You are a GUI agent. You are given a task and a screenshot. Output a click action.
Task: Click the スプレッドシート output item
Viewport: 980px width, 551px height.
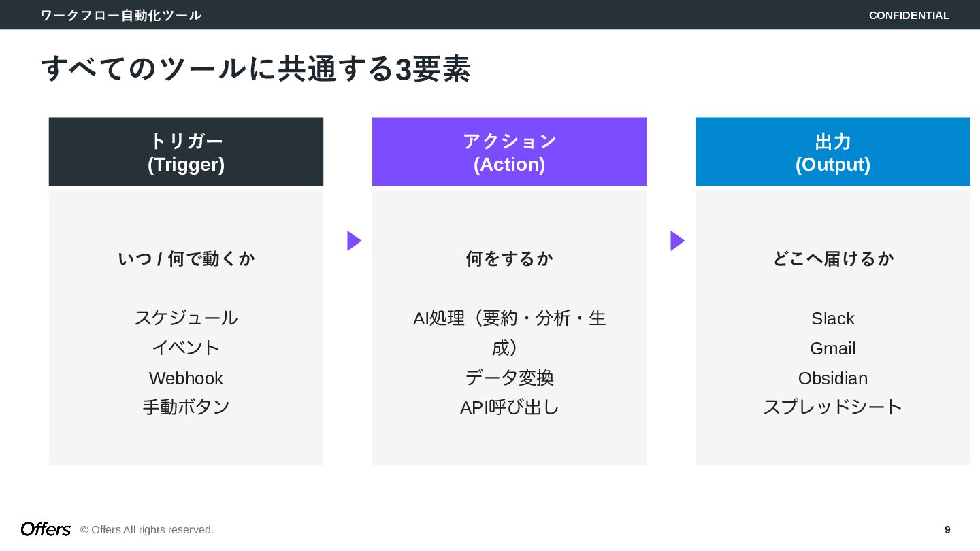(832, 407)
